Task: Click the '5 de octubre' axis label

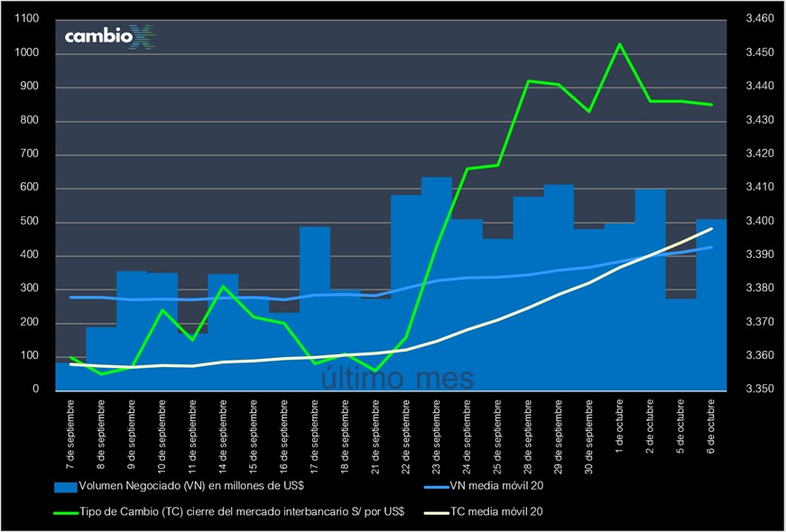Action: 681,427
